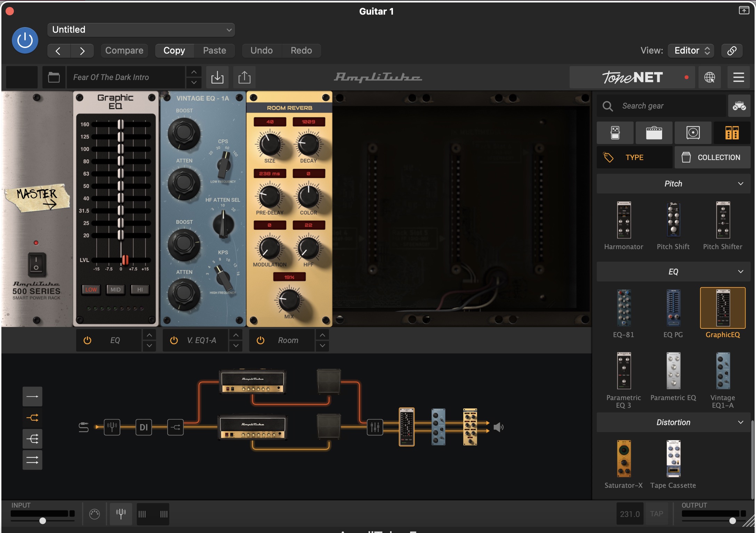Image resolution: width=756 pixels, height=533 pixels.
Task: Select the EQ PG rack unit
Action: pyautogui.click(x=673, y=313)
